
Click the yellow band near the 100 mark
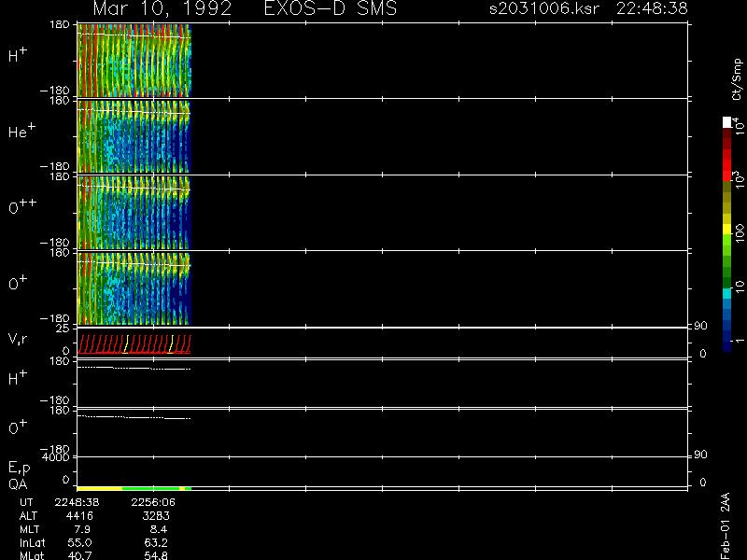726,229
